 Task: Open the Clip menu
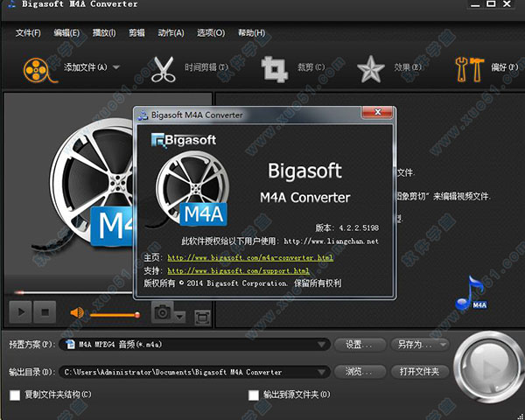[x=137, y=33]
